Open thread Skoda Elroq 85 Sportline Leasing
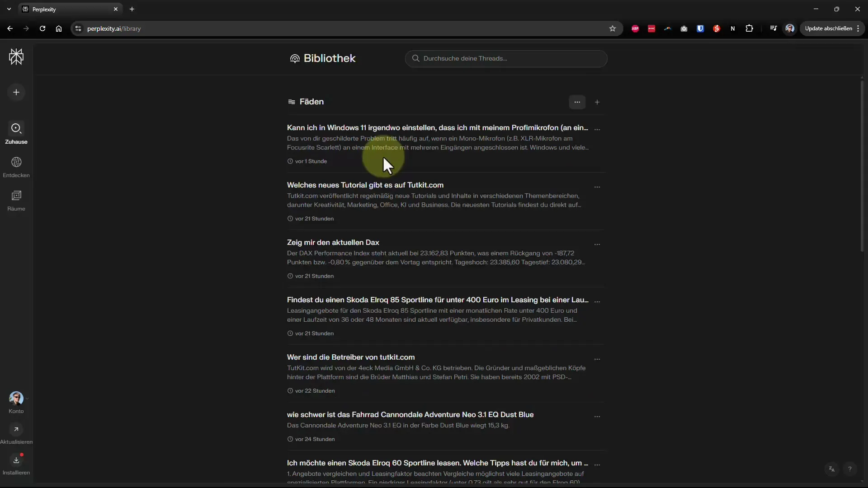The width and height of the screenshot is (868, 488). pyautogui.click(x=438, y=300)
